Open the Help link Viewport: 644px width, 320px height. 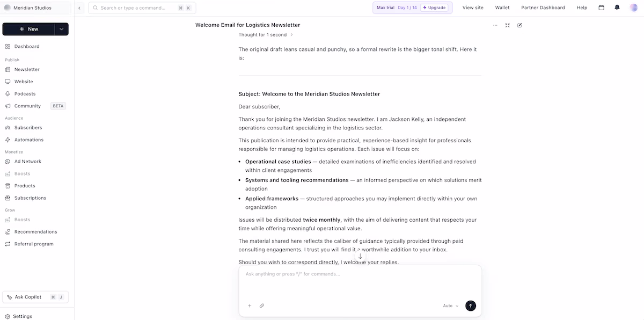point(582,8)
